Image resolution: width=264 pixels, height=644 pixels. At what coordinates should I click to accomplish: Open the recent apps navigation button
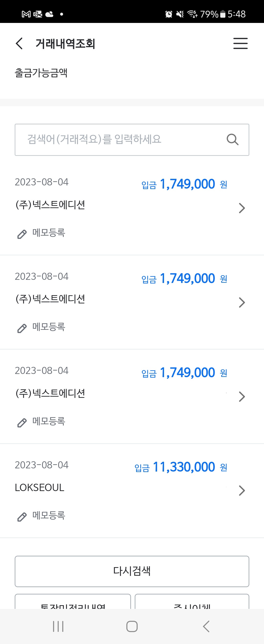click(58, 626)
